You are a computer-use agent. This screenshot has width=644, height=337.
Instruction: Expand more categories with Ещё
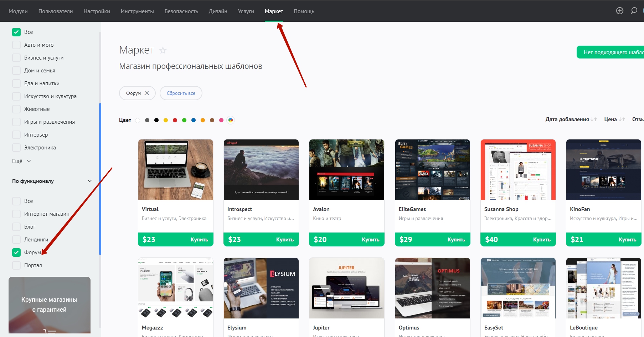[x=21, y=161]
